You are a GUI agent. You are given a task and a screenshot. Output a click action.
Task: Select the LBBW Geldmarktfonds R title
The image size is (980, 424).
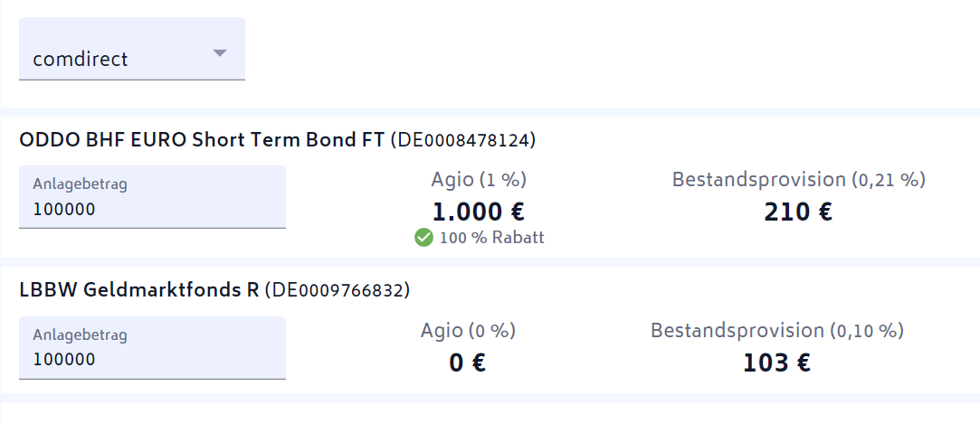139,290
